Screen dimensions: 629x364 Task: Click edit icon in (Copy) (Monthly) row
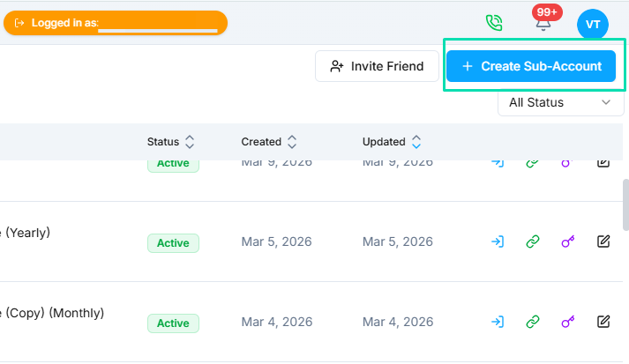point(603,322)
